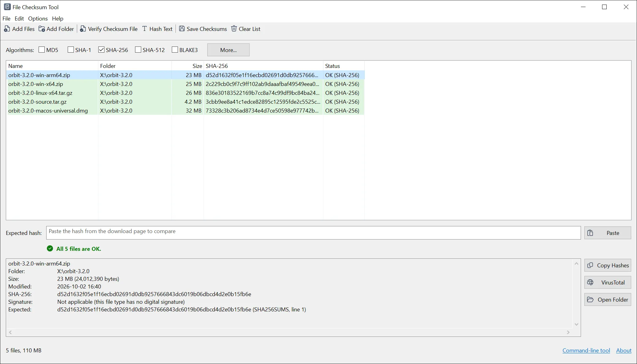
Task: Select orbit-3.2.0-win-x64.zip row
Action: pyautogui.click(x=185, y=84)
